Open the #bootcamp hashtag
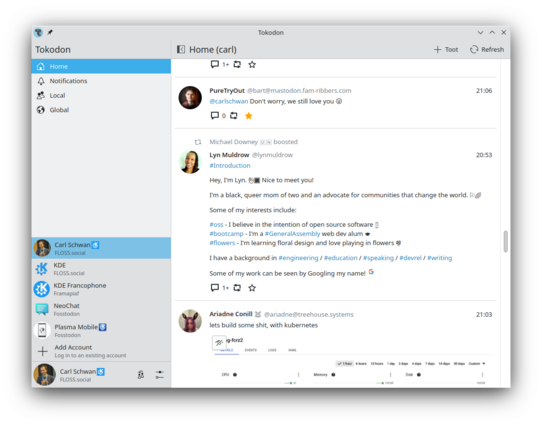The width and height of the screenshot is (542, 425). pyautogui.click(x=226, y=234)
